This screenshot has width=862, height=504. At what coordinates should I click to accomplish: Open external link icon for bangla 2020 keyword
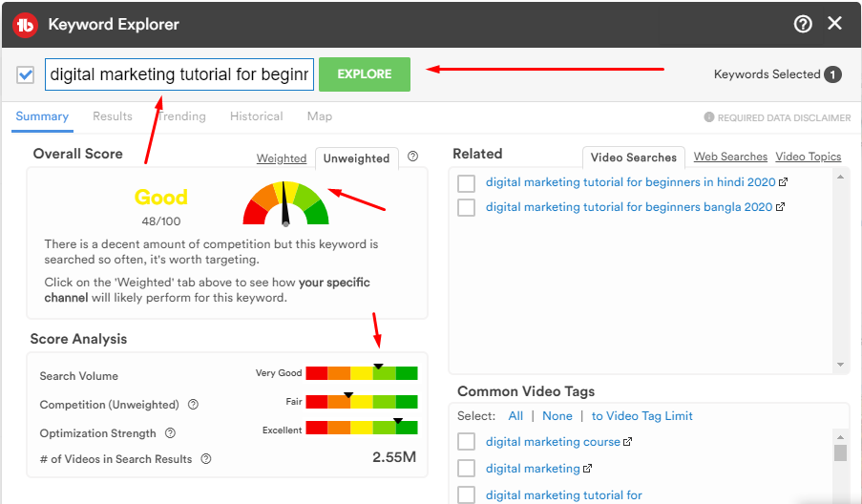click(x=780, y=207)
